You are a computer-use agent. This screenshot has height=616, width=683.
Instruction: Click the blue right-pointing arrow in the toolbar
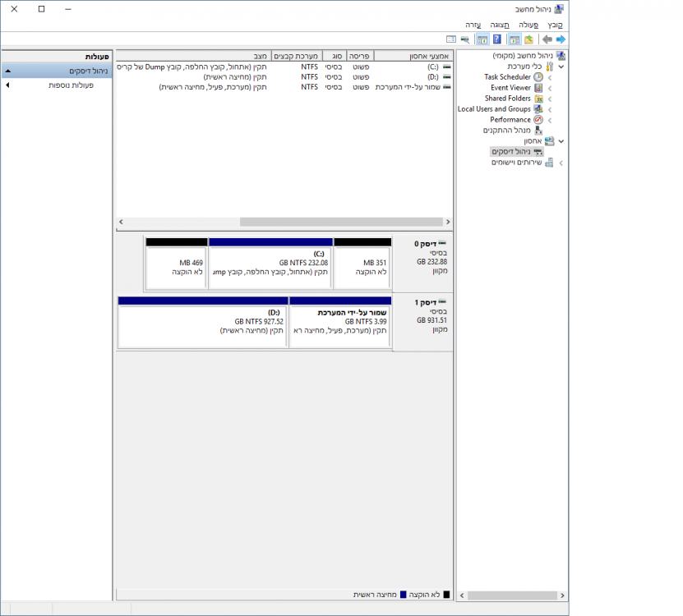point(561,39)
